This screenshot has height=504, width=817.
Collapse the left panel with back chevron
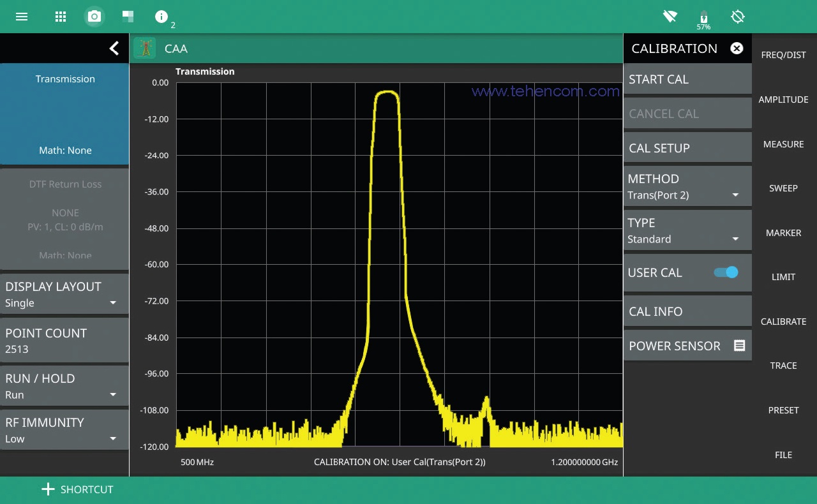point(114,48)
